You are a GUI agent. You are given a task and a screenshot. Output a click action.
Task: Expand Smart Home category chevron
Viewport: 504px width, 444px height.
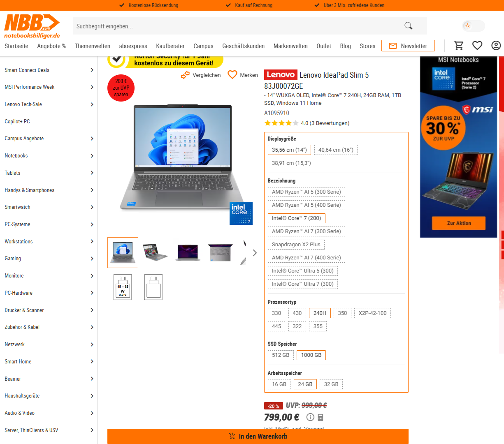coord(92,361)
